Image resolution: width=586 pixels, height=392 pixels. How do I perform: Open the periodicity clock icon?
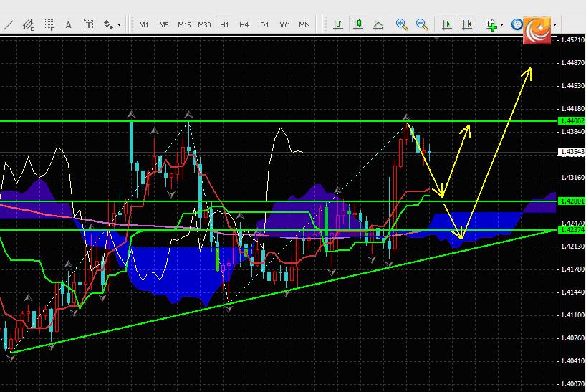click(517, 24)
